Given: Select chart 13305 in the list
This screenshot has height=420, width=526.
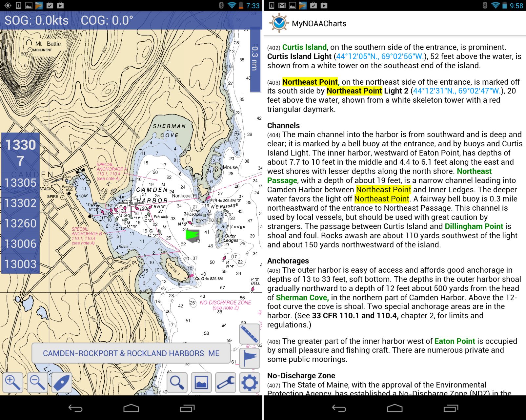Looking at the screenshot, I should (x=20, y=183).
